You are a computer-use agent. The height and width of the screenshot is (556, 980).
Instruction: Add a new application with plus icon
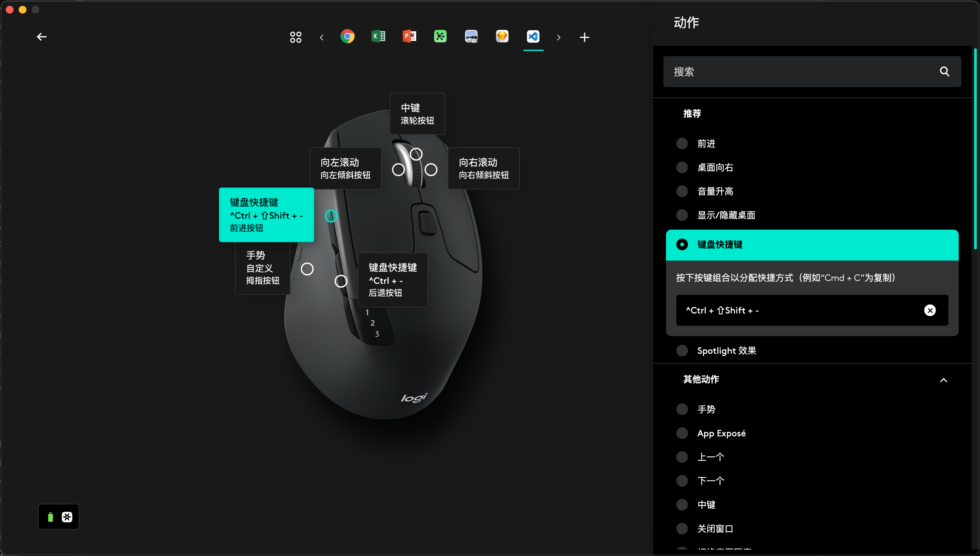click(x=584, y=37)
